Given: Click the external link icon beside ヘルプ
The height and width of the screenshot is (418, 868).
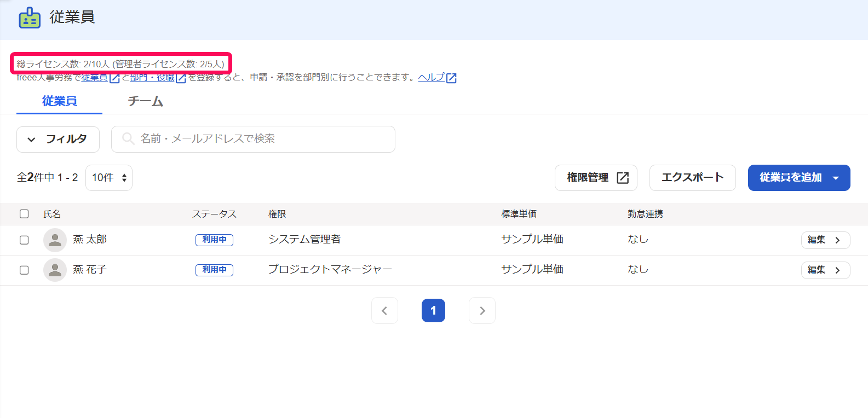Looking at the screenshot, I should pos(451,78).
